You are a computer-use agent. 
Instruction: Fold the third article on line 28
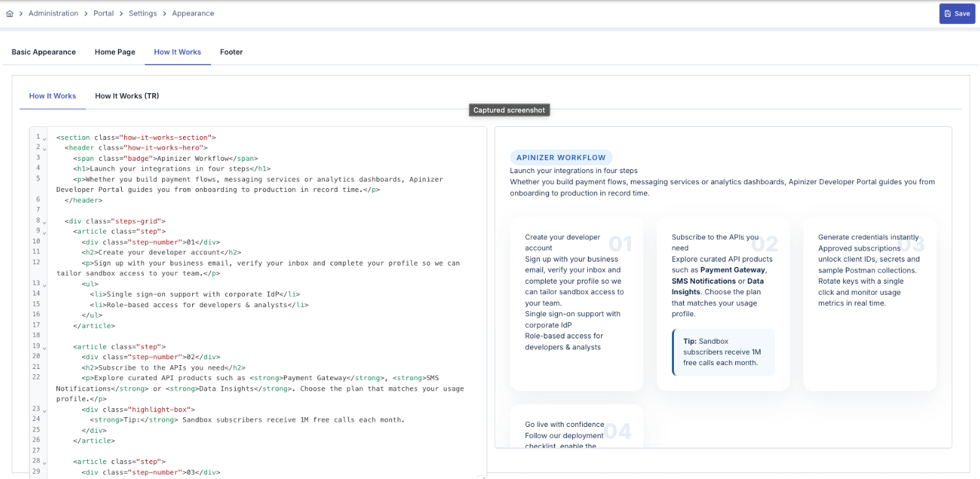[x=44, y=462]
